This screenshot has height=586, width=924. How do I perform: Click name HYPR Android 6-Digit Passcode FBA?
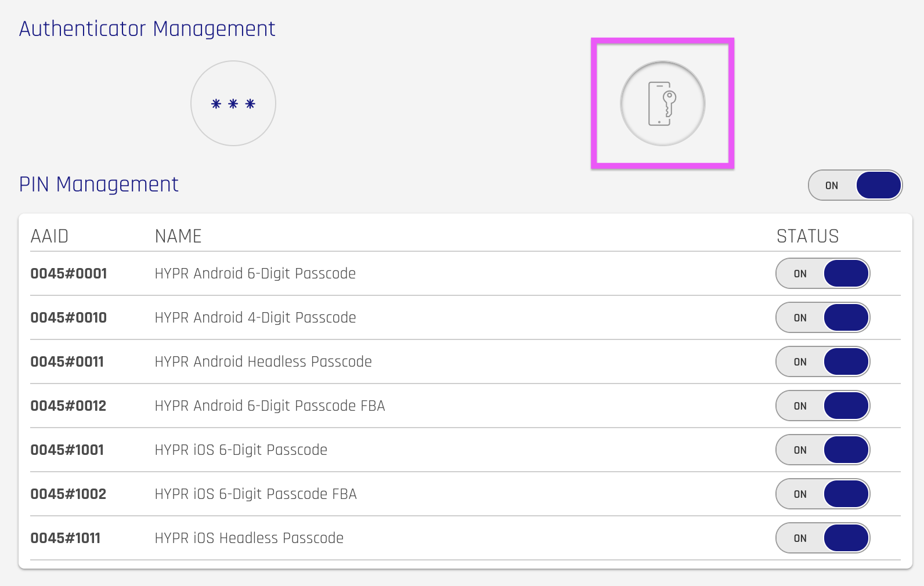point(270,406)
